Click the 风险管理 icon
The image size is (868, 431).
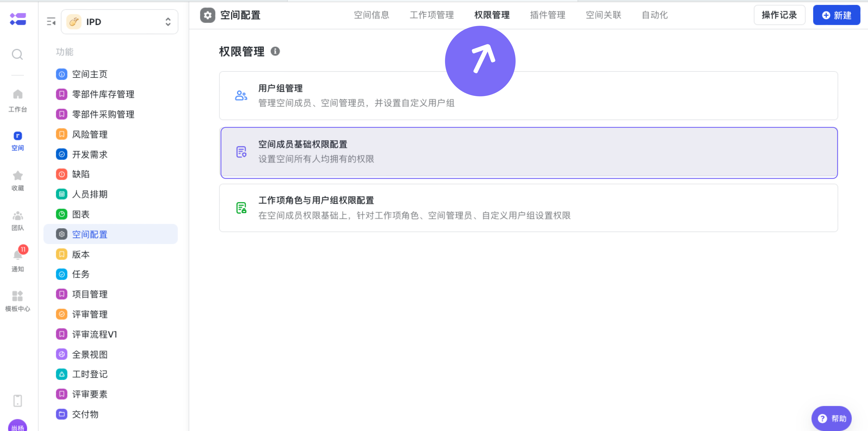(x=62, y=134)
